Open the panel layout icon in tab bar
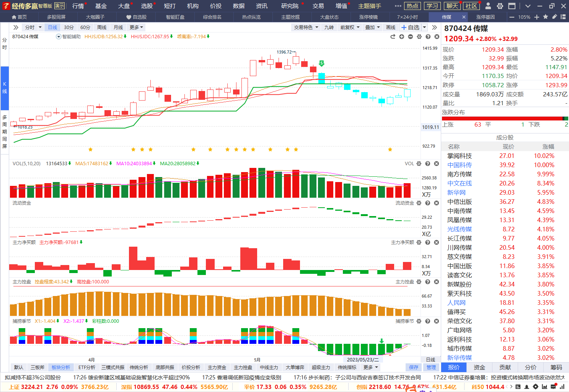The height and width of the screenshot is (392, 569). click(x=563, y=17)
